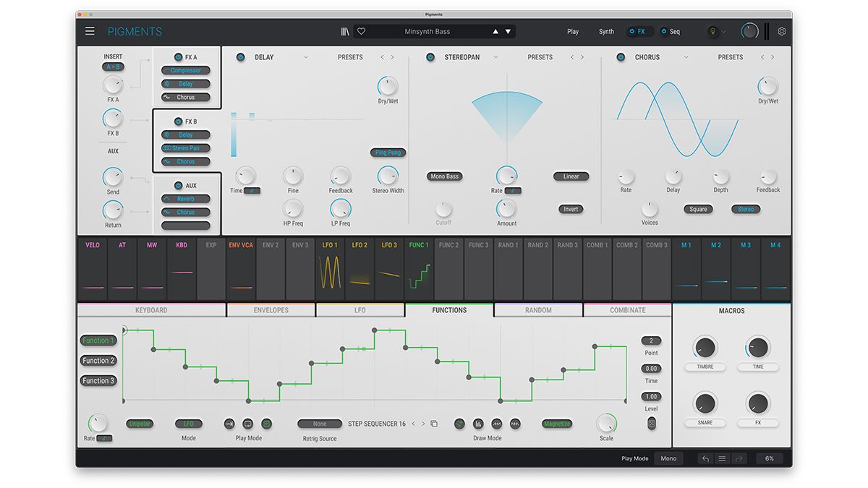
Task: Click the Minsynth Bass preset name field
Action: click(427, 32)
